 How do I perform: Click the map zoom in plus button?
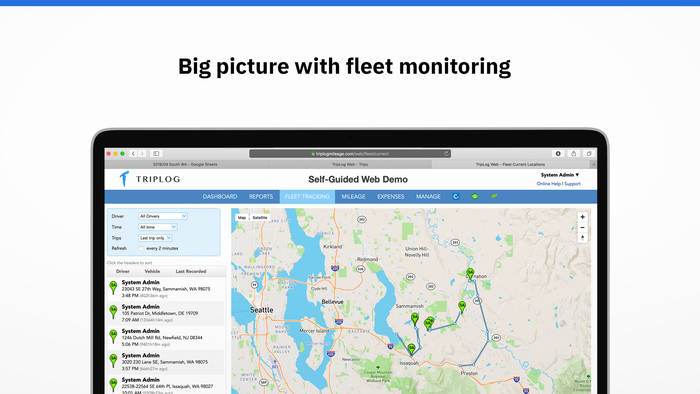pos(582,217)
